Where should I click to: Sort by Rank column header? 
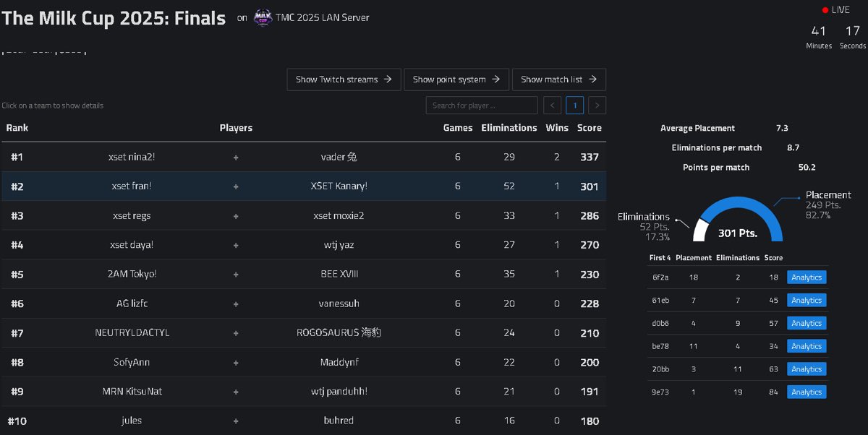[17, 128]
